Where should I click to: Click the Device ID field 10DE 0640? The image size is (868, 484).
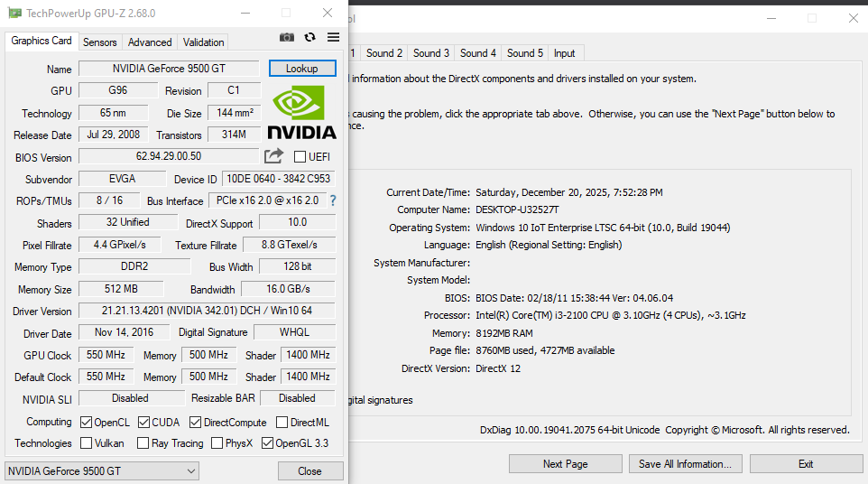click(x=279, y=179)
